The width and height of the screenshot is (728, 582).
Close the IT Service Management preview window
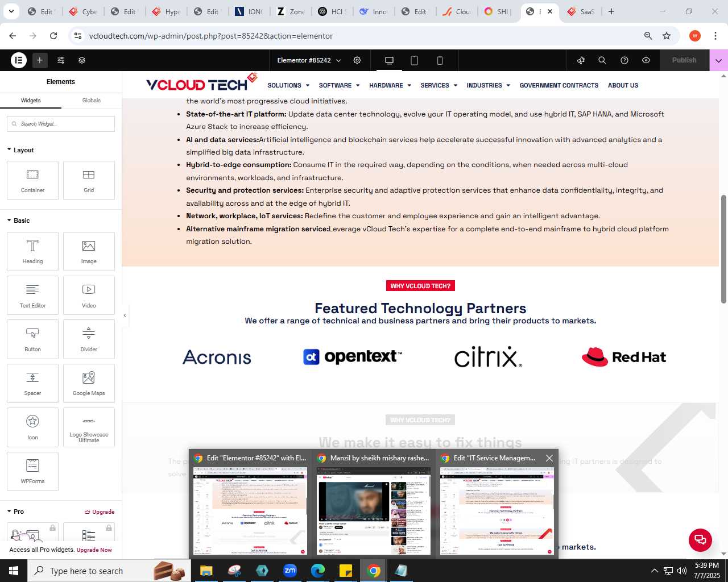pyautogui.click(x=549, y=458)
